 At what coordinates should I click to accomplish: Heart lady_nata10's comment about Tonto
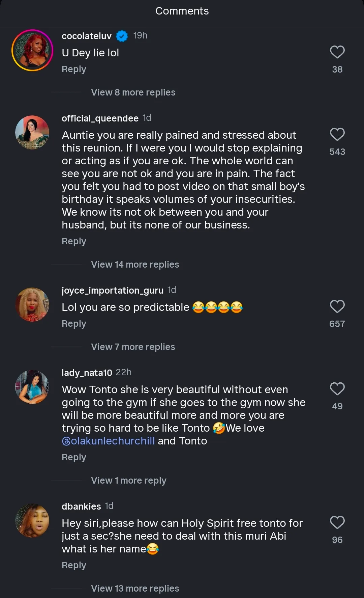[x=337, y=389]
